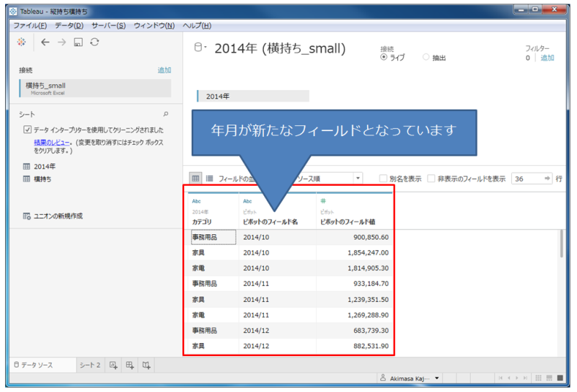
Task: Click number type icon above ピボットのフィールド値
Action: click(323, 201)
